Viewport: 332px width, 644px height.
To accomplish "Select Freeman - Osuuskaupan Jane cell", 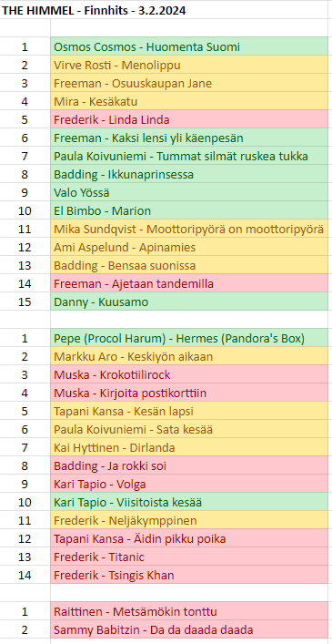I will click(189, 83).
